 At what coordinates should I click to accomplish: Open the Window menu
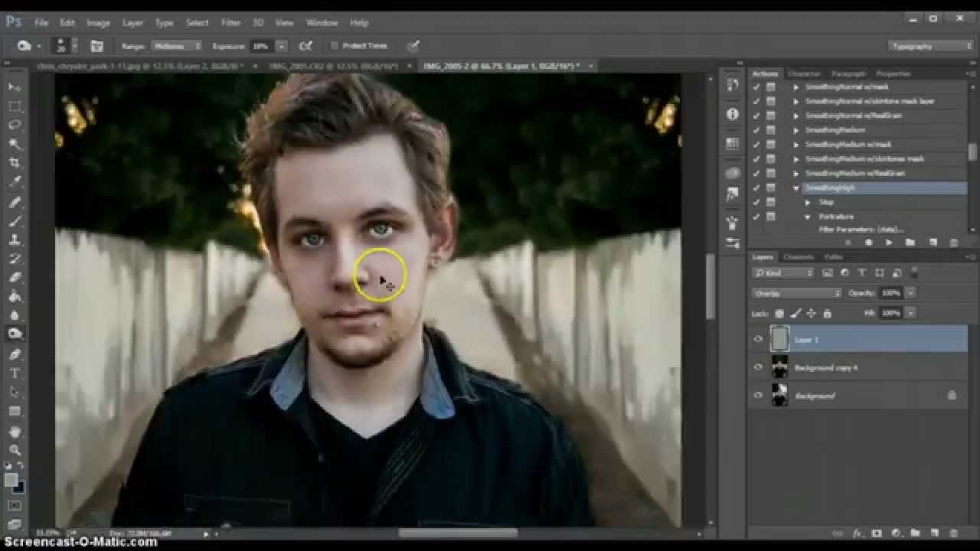[322, 23]
